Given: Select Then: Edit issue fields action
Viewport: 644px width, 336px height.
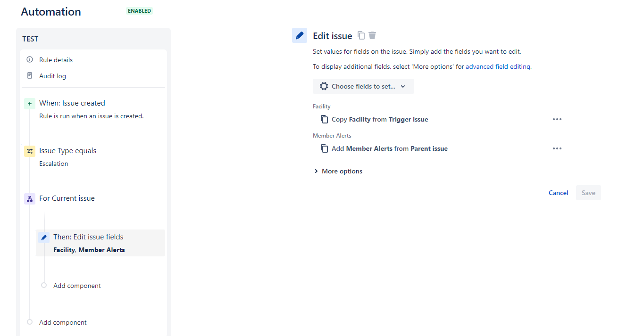Looking at the screenshot, I should (100, 243).
